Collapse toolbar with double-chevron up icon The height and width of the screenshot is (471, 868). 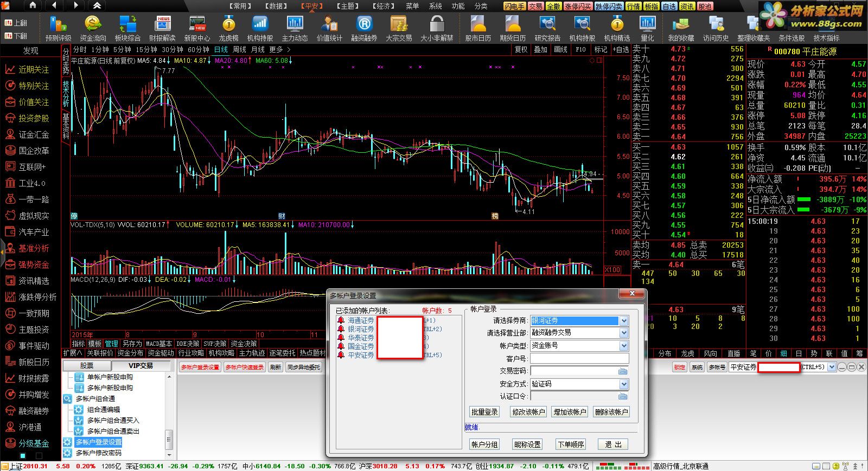(97, 5)
